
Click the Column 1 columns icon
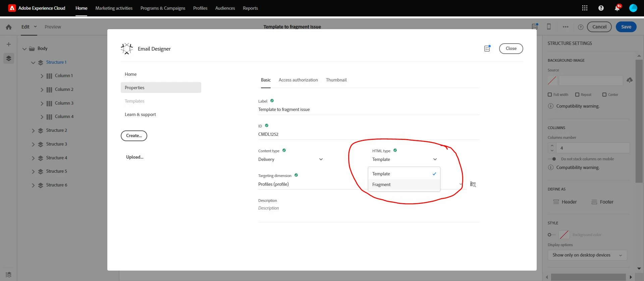tap(49, 76)
